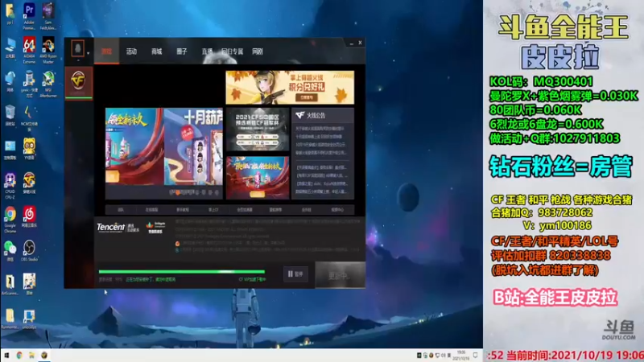This screenshot has height=362, width=644.
Task: Open the 十月葫芦 carousel banner
Action: tap(193, 146)
